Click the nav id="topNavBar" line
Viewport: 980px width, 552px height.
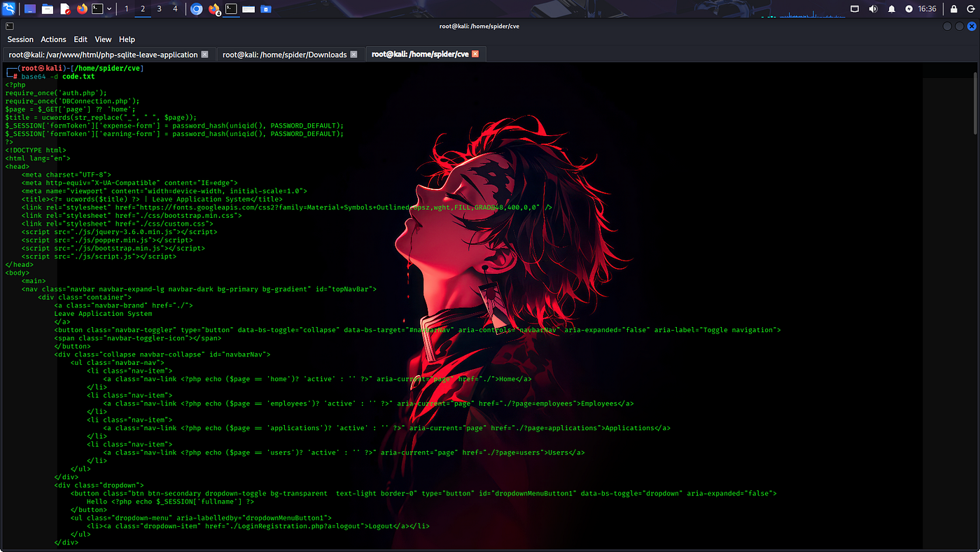(199, 289)
